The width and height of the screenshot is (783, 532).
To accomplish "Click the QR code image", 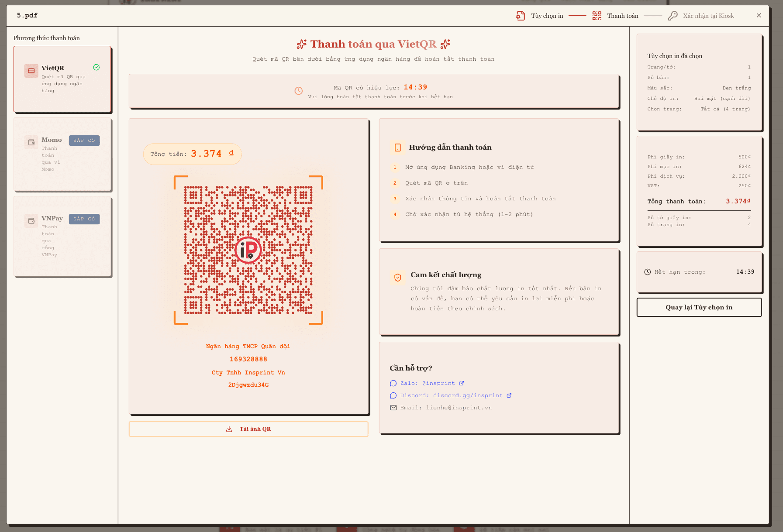I will (248, 250).
